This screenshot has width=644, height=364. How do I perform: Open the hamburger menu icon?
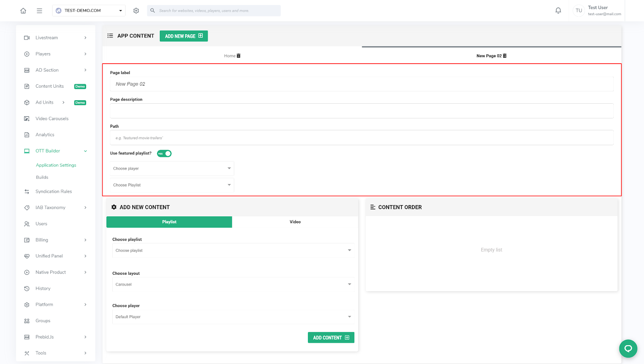tap(39, 11)
